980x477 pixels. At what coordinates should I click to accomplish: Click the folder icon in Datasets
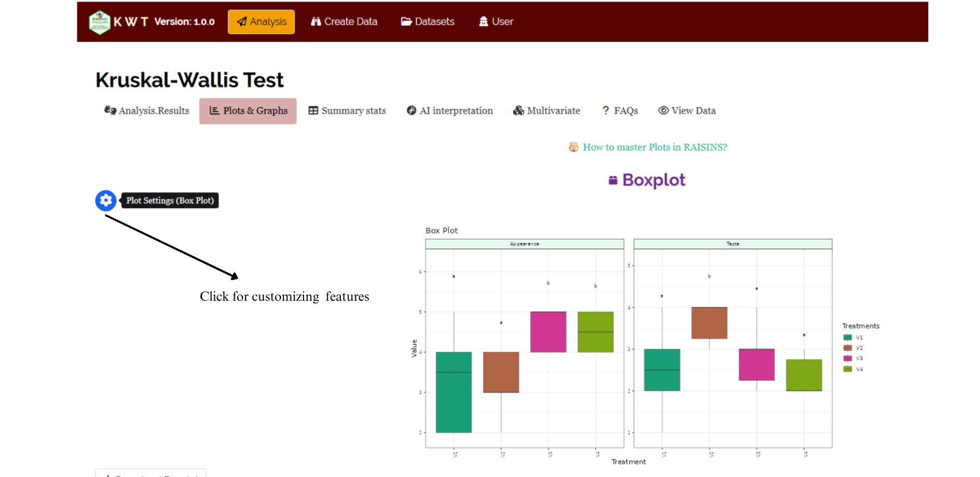click(x=407, y=22)
